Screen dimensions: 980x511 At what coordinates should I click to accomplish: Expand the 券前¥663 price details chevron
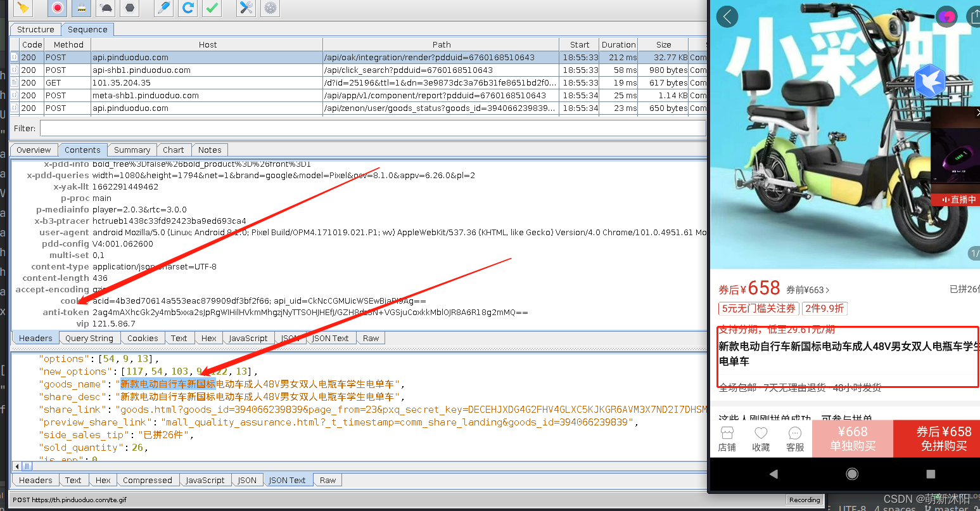(x=827, y=290)
